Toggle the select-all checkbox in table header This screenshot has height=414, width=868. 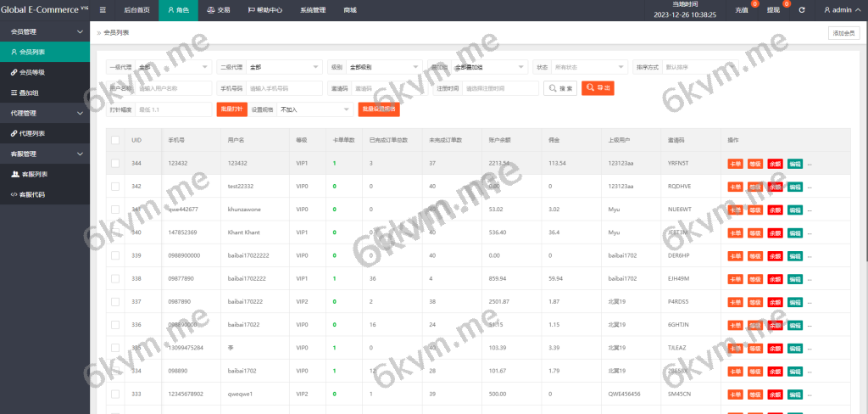coord(114,139)
